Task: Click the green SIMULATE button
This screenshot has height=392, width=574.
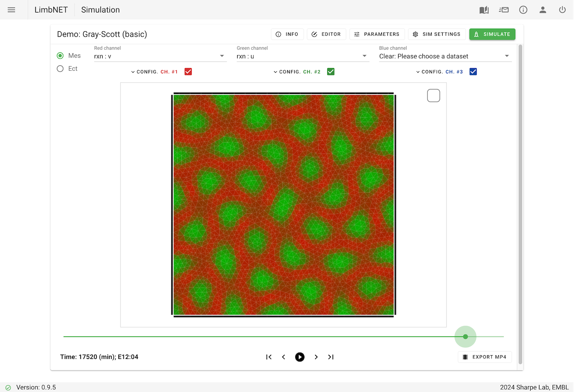Action: (492, 34)
